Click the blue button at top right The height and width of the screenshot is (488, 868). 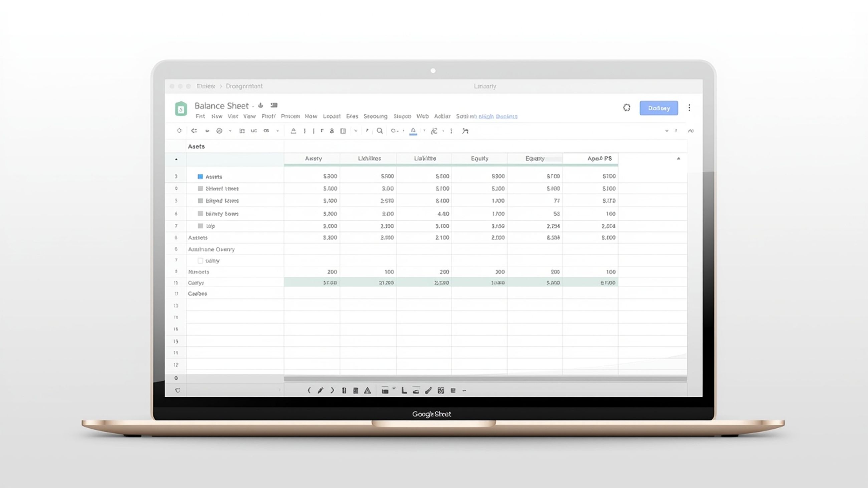659,108
